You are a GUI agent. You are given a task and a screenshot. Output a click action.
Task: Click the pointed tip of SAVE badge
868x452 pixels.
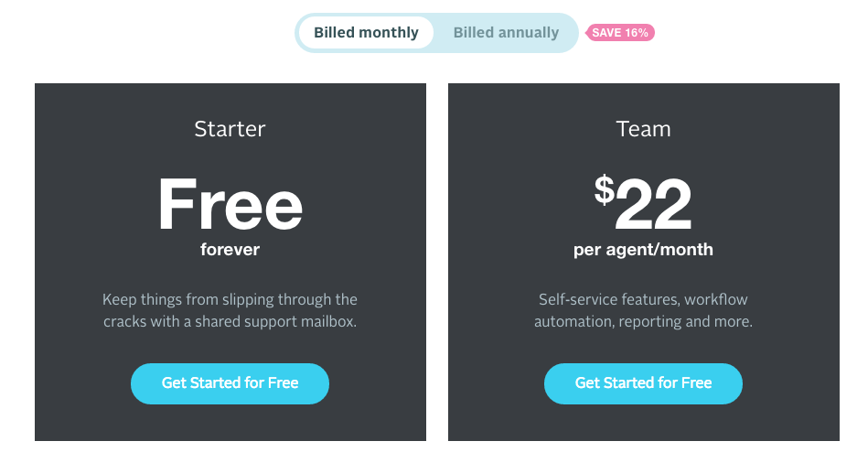pos(588,33)
